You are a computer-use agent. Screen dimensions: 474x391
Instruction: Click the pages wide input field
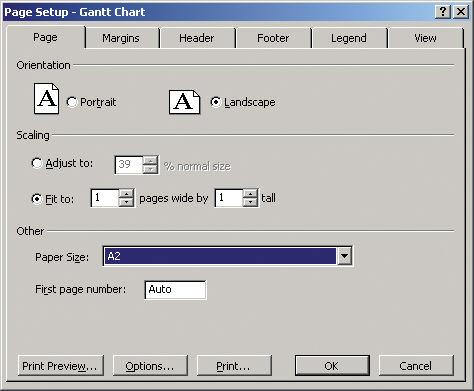pos(105,198)
